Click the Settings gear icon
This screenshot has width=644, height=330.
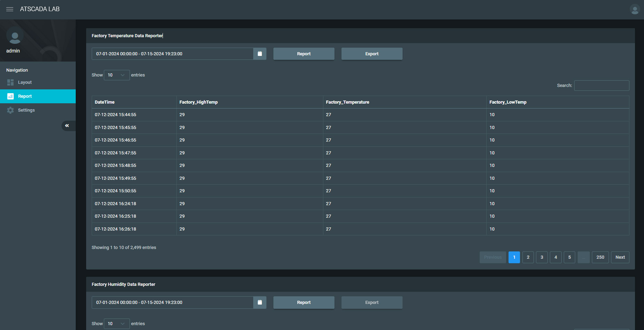10,110
